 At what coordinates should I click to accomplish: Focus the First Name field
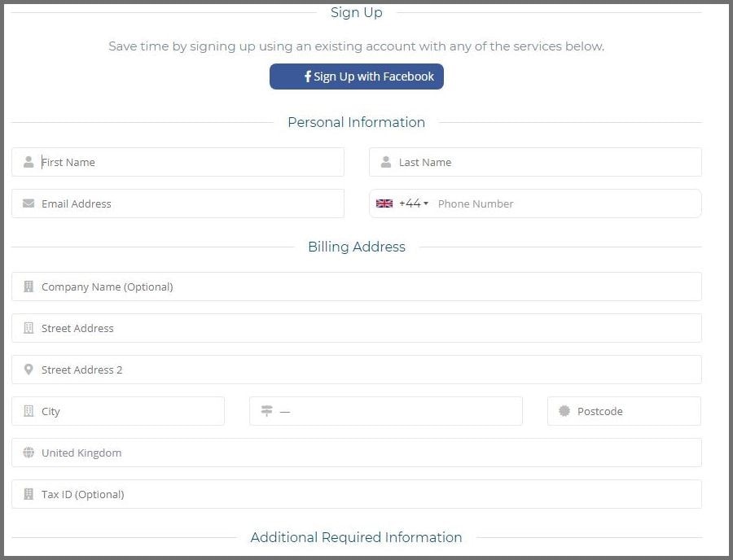point(178,162)
